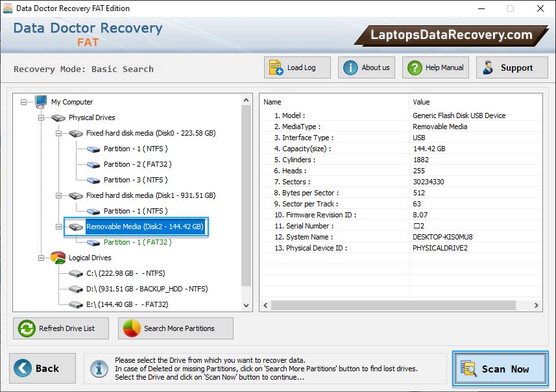Open the Support button
The width and height of the screenshot is (556, 392).
(x=512, y=67)
